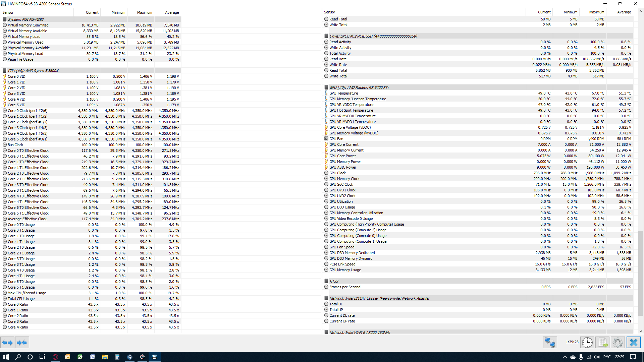This screenshot has width=644, height=362.
Task: Open File Explorer from taskbar
Action: pyautogui.click(x=105, y=357)
